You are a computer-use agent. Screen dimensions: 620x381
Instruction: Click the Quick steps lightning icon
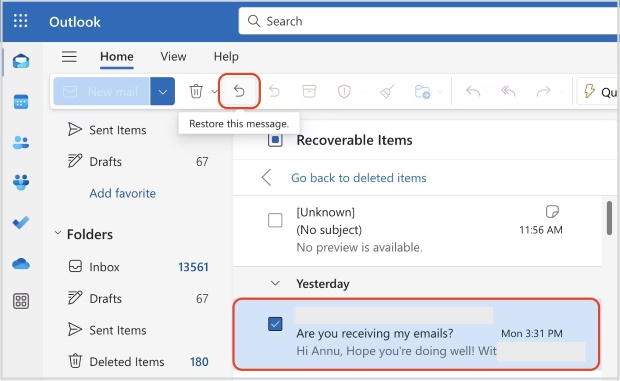click(x=590, y=91)
